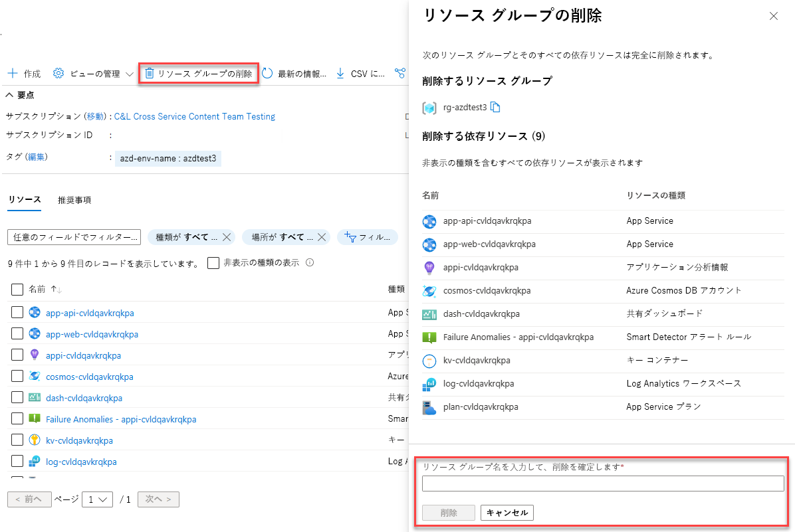
Task: Click the azd-env-name : azdtest3 tag
Action: [x=168, y=159]
